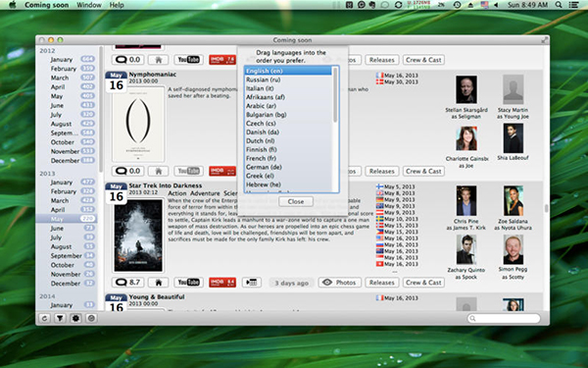Viewport: 588px width, 368px height.
Task: Click the top row Crew & Cast button
Action: [423, 60]
